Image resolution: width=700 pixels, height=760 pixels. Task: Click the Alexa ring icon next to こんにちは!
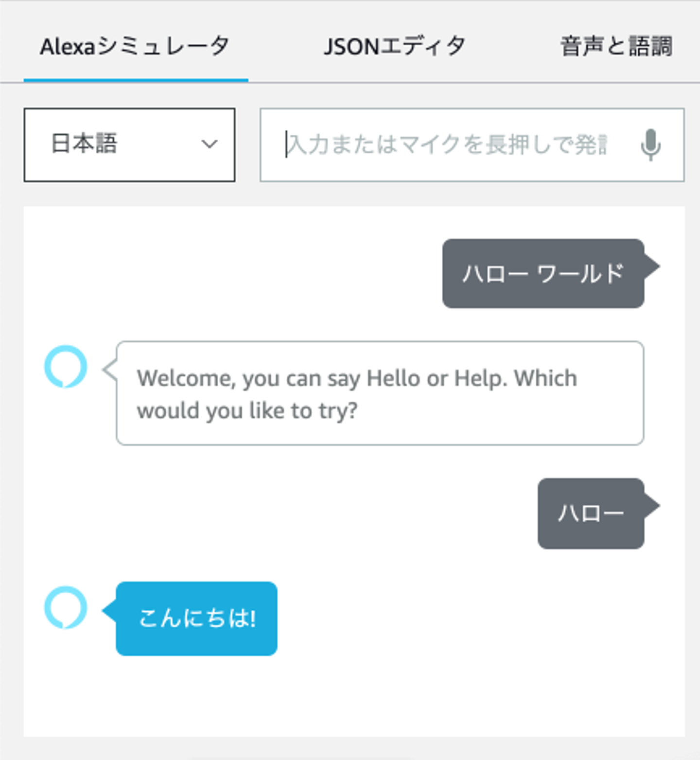(x=66, y=608)
